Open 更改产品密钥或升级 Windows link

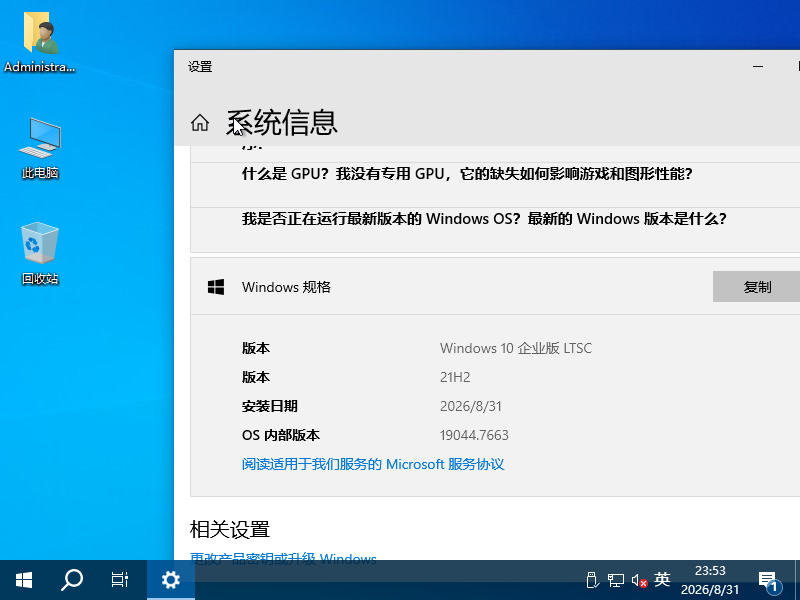click(x=283, y=558)
